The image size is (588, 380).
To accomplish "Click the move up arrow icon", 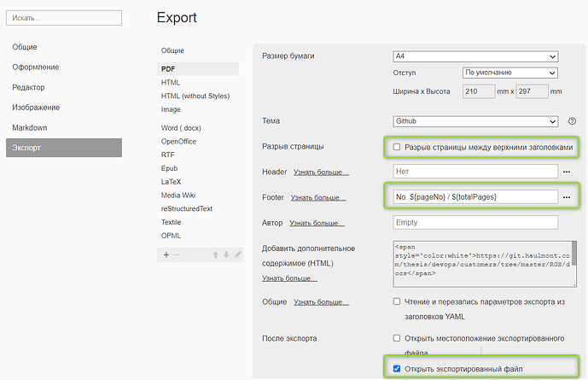I will click(x=215, y=254).
